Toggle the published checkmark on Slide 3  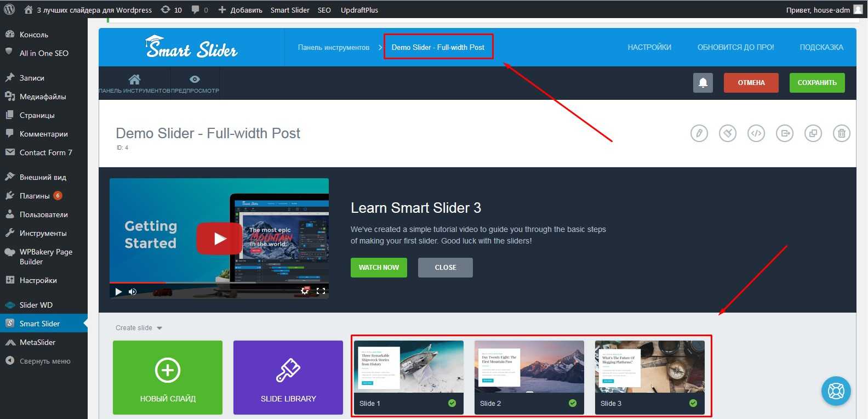point(693,403)
